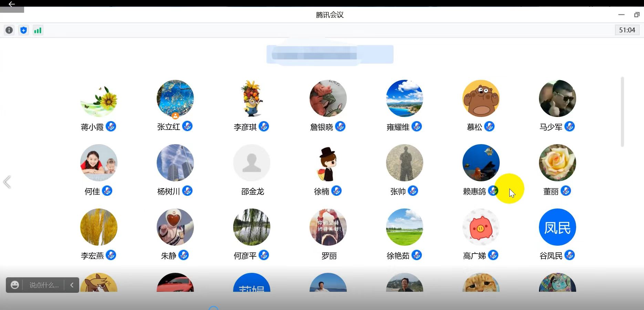This screenshot has height=310, width=644.
Task: Toggle the microphone status of 徐楠
Action: pyautogui.click(x=336, y=191)
